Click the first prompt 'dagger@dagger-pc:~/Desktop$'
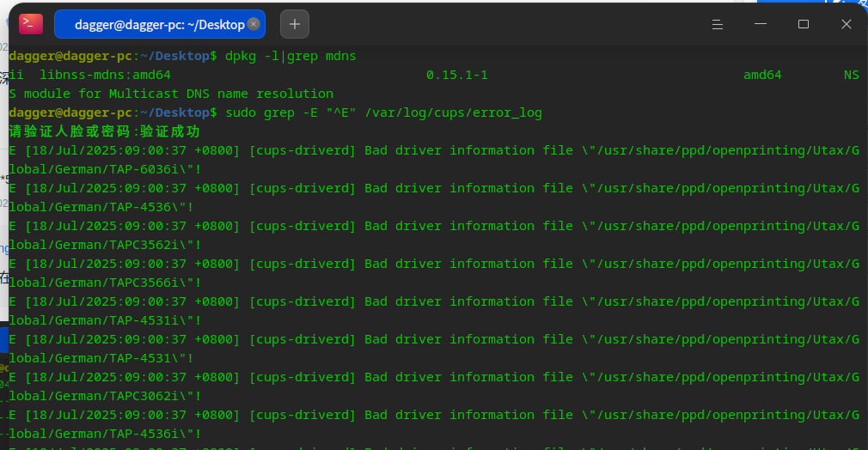 pos(113,56)
